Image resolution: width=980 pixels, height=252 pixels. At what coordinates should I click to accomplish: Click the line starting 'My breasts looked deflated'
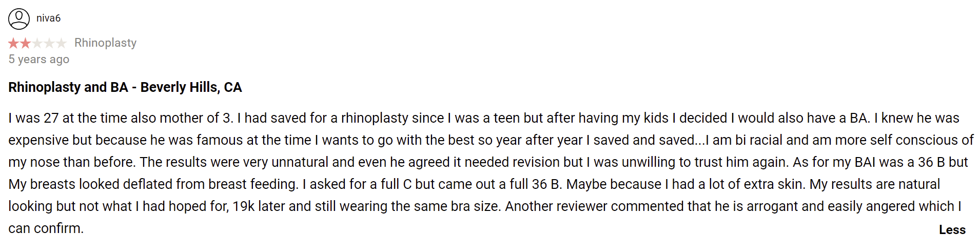(x=474, y=184)
